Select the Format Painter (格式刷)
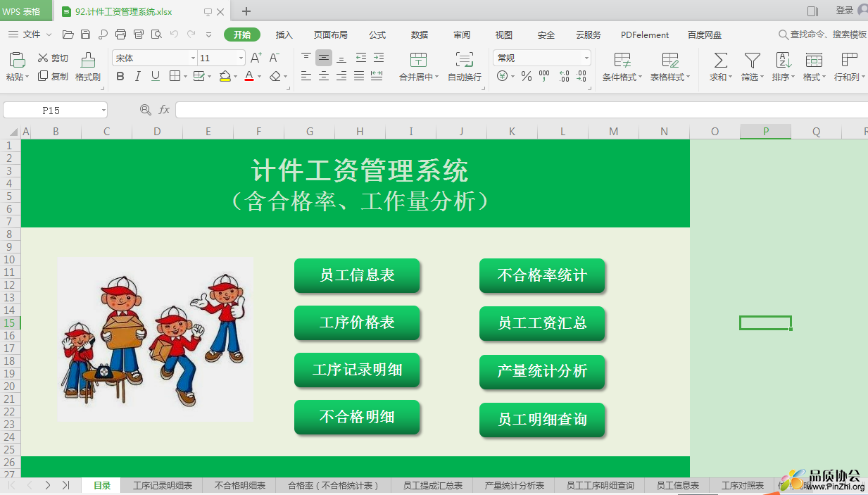Viewport: 868px width, 495px height. [x=88, y=67]
